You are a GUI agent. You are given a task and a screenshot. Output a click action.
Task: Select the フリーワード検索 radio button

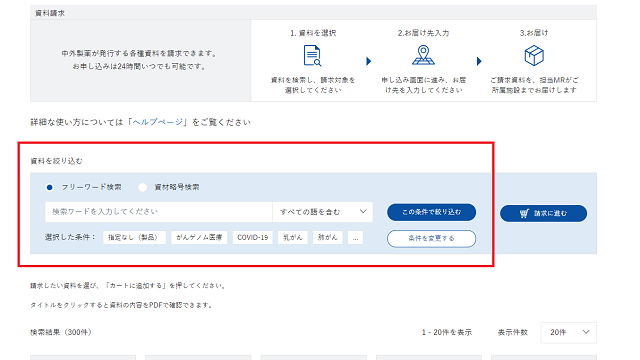tap(50, 187)
